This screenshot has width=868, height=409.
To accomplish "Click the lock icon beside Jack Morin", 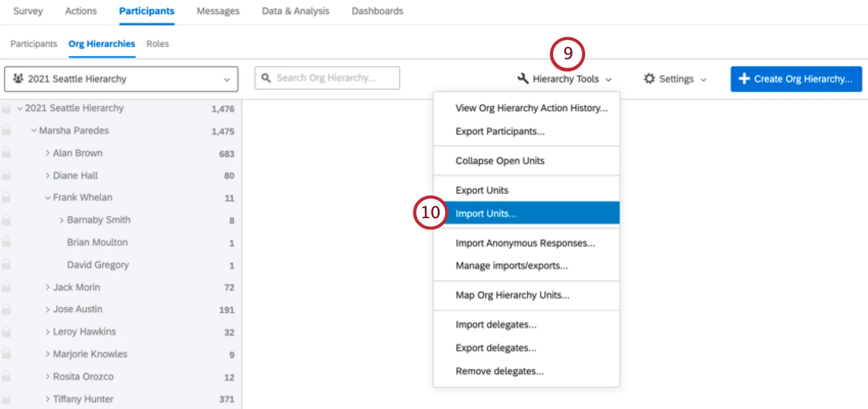I will pyautogui.click(x=6, y=287).
